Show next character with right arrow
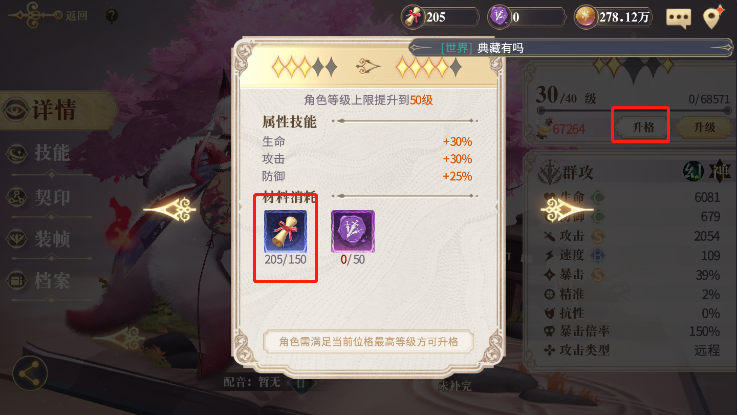 point(566,210)
